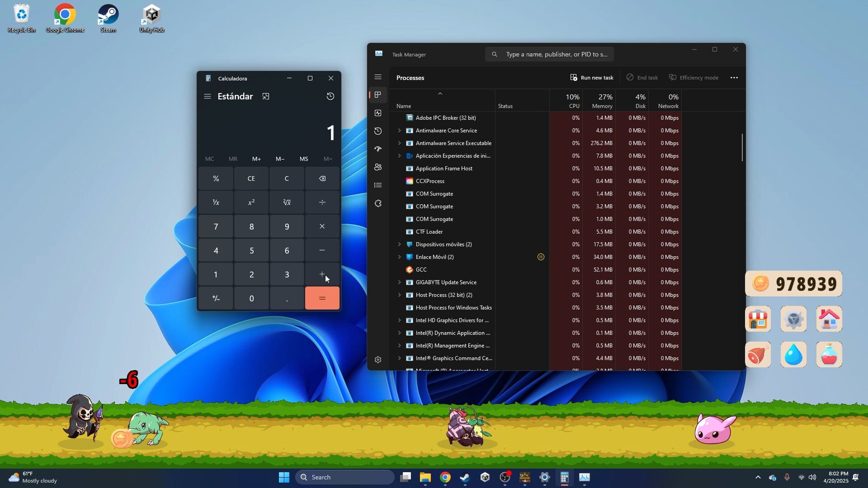This screenshot has width=868, height=488.
Task: Open the M memory dropdown in calculator
Action: [327, 159]
